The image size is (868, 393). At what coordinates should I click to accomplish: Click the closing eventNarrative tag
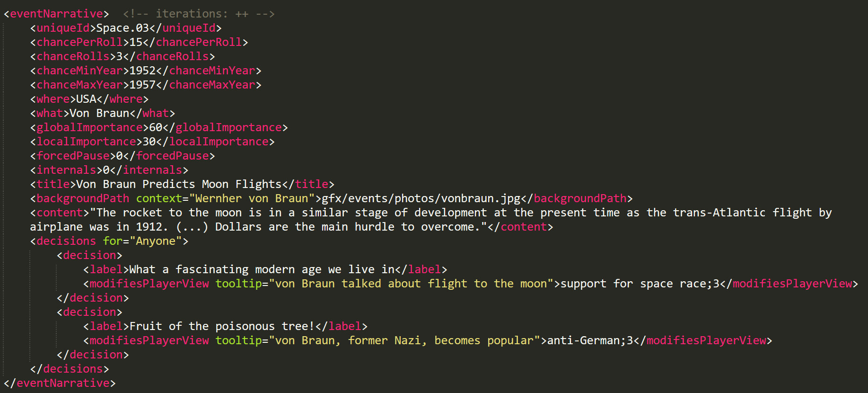[x=60, y=383]
